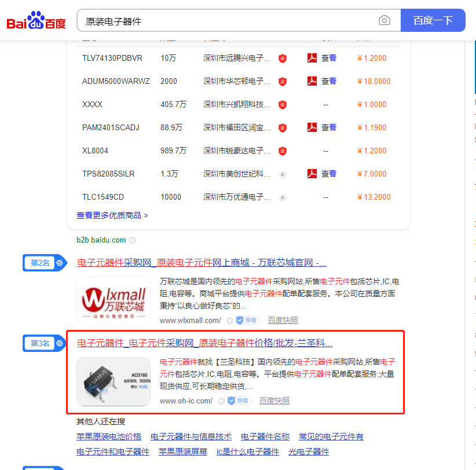Open 百度快照 for eh-ic.com result
The width and height of the screenshot is (476, 470).
274,401
